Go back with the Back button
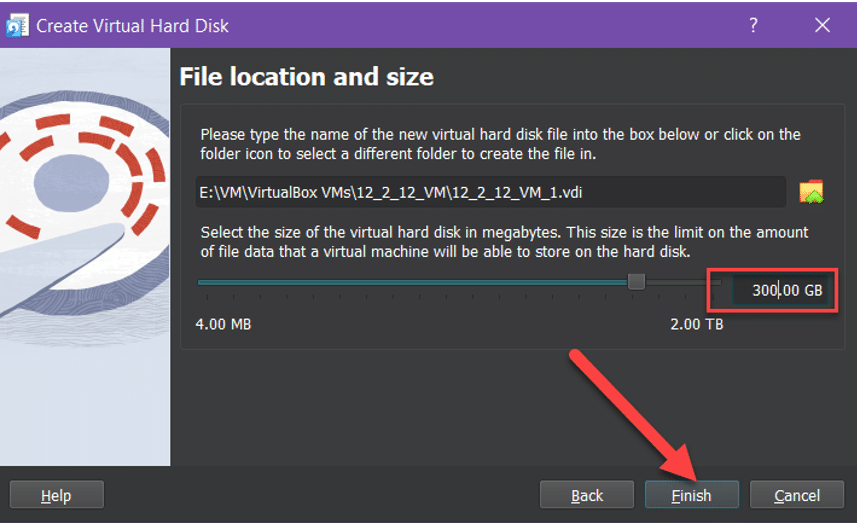Viewport: 857px width, 523px height. (587, 495)
